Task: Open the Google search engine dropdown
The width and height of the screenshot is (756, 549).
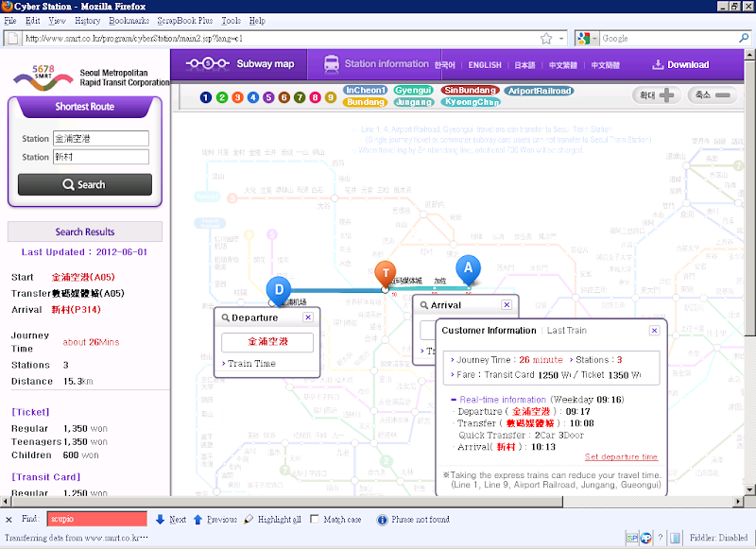Action: tap(588, 39)
